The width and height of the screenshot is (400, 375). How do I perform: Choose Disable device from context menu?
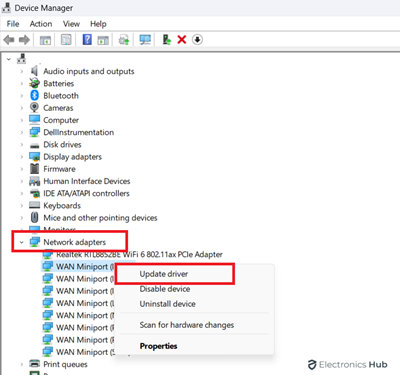pos(165,289)
